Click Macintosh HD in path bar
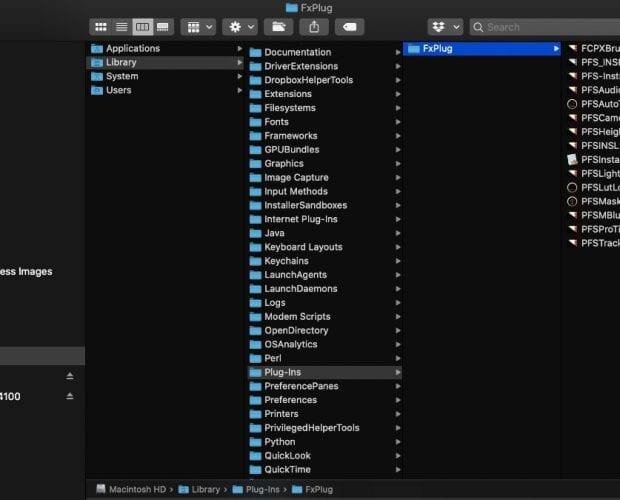The image size is (620, 500). 131,489
